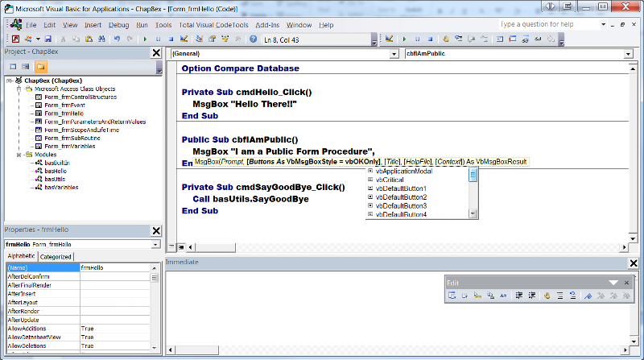Click the blue Help question mark icon
The image size is (644, 360).
click(254, 39)
